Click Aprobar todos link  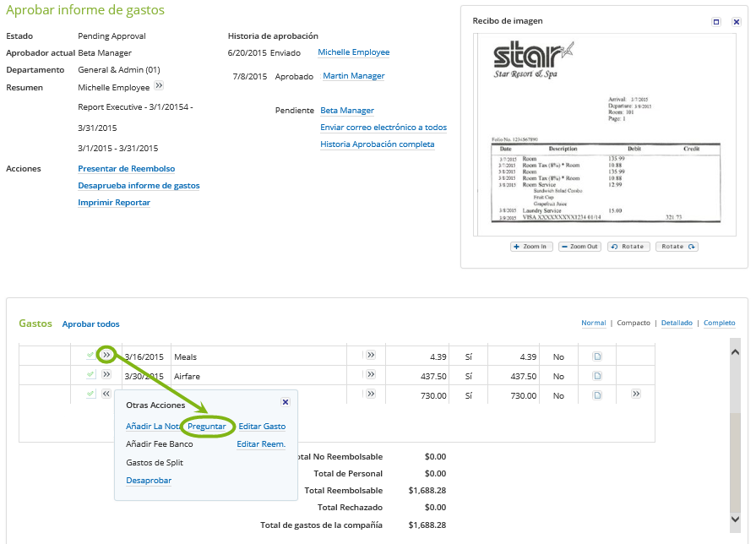click(90, 324)
